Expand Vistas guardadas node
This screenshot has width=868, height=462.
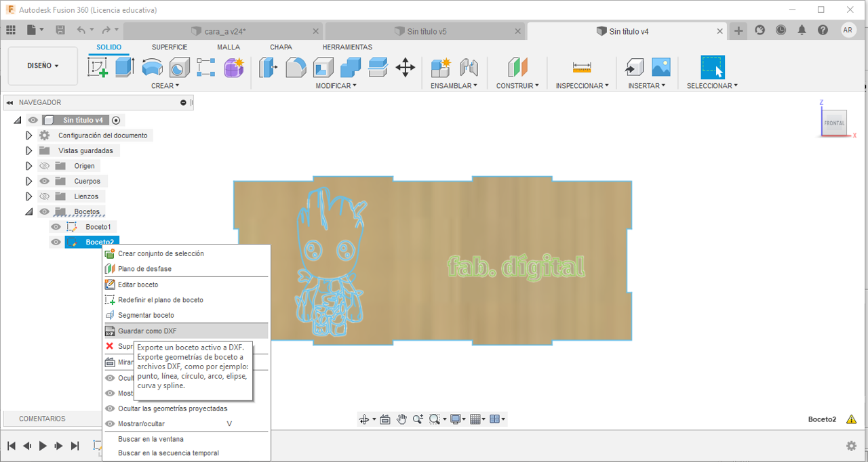28,150
